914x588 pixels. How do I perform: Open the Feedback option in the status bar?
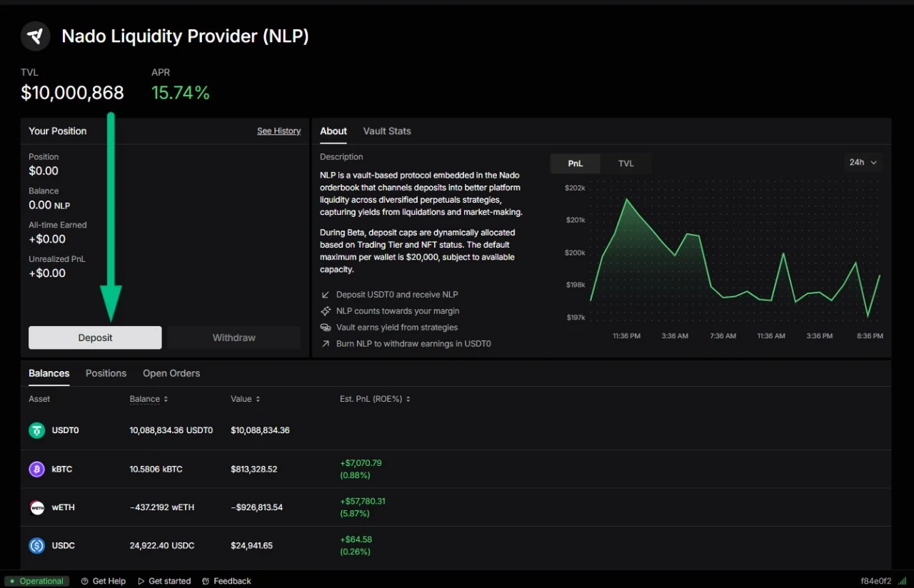(x=227, y=581)
